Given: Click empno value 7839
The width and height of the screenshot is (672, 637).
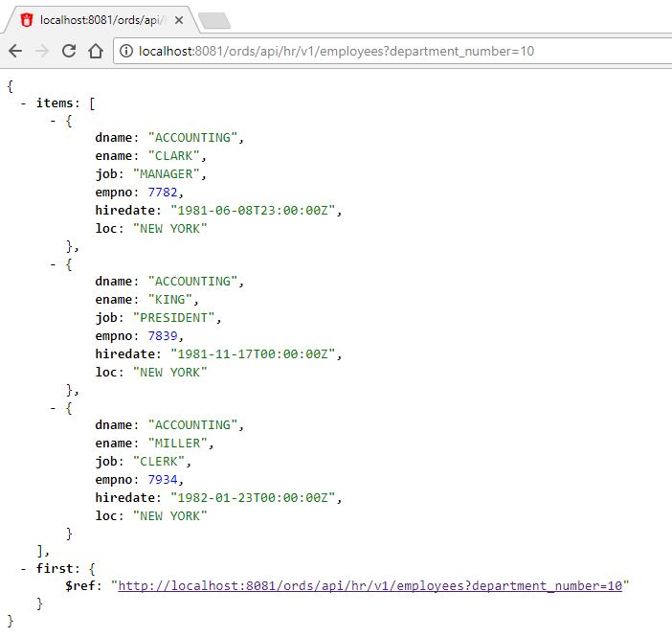Looking at the screenshot, I should (163, 336).
